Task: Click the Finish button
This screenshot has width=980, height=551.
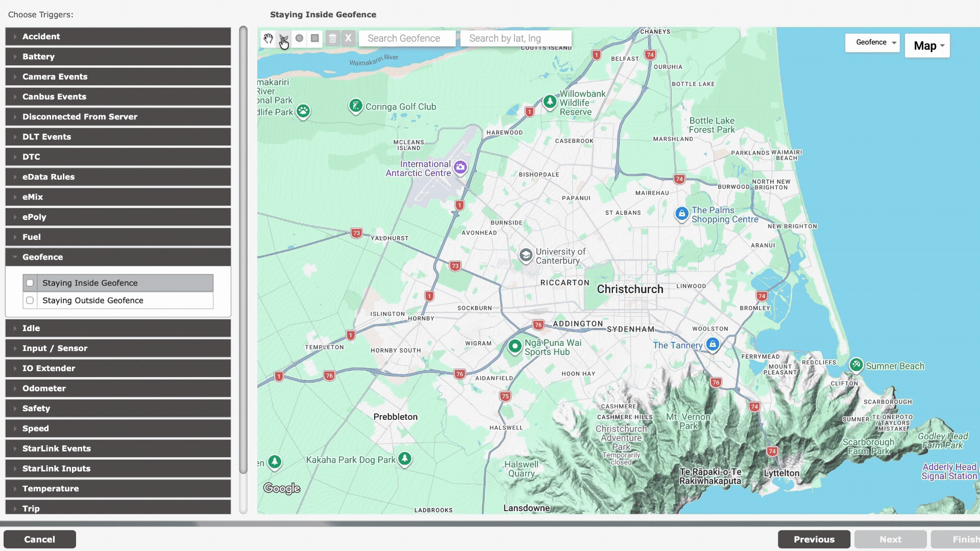Action: tap(955, 539)
